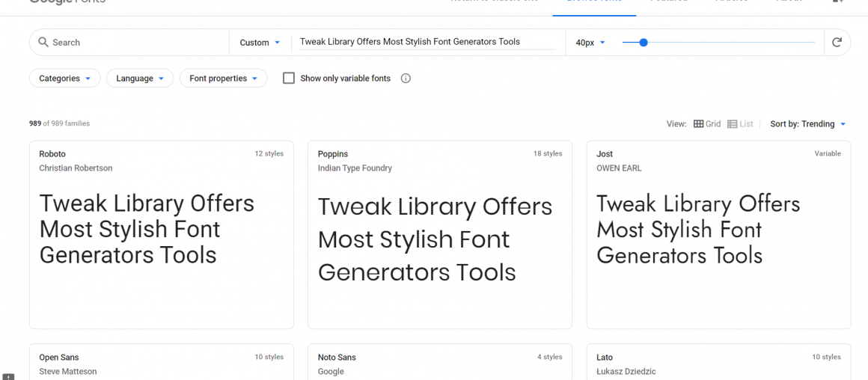Click the preview sentence text field

tap(427, 42)
